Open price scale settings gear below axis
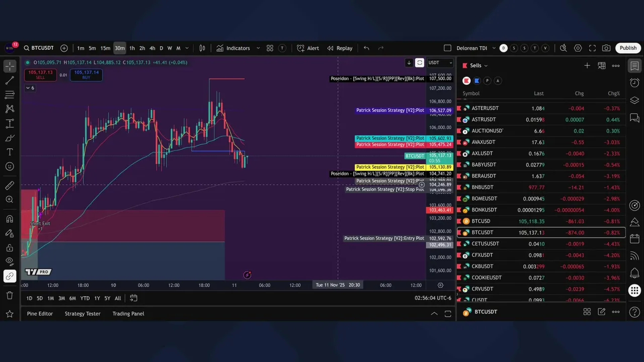The image size is (644, 362). click(x=440, y=285)
